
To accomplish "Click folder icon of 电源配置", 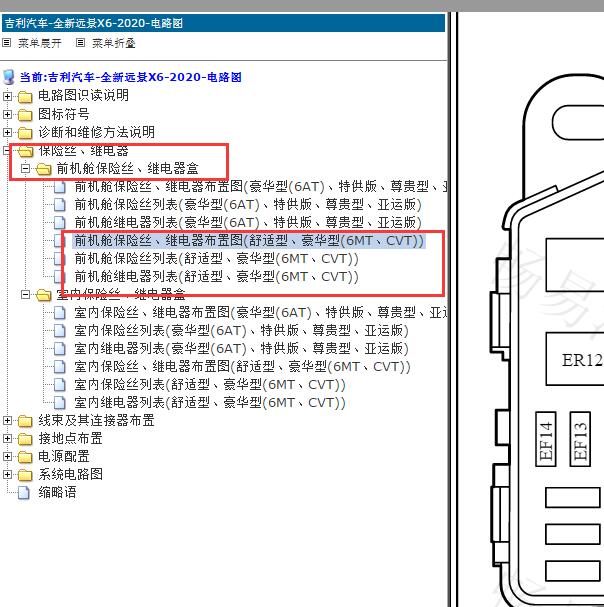I will [x=25, y=457].
